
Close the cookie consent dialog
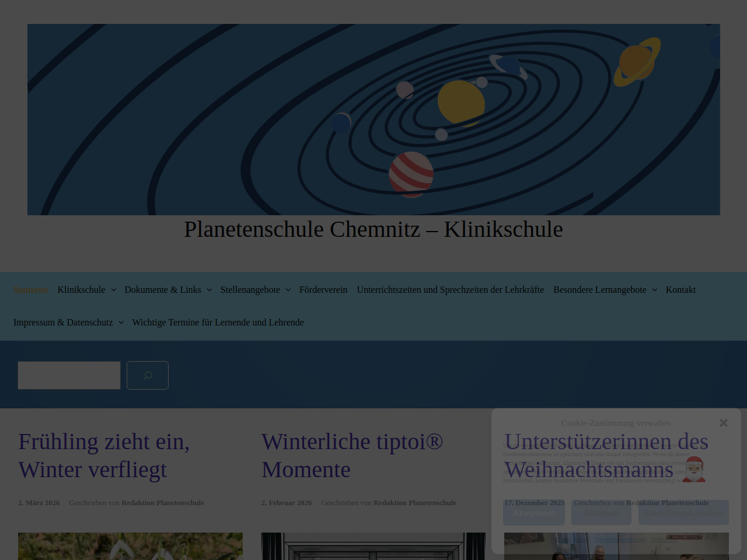(724, 423)
